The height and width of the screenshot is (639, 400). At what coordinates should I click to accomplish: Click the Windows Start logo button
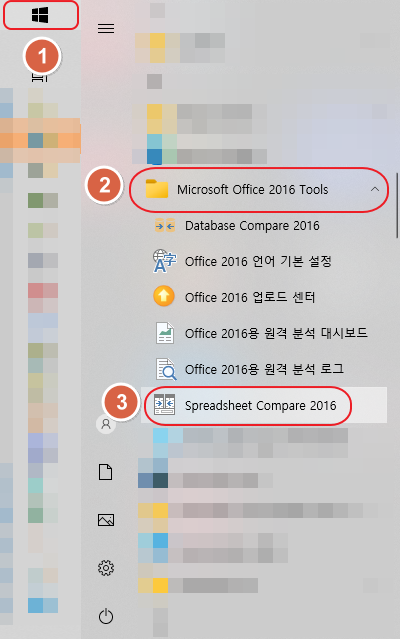(40, 15)
